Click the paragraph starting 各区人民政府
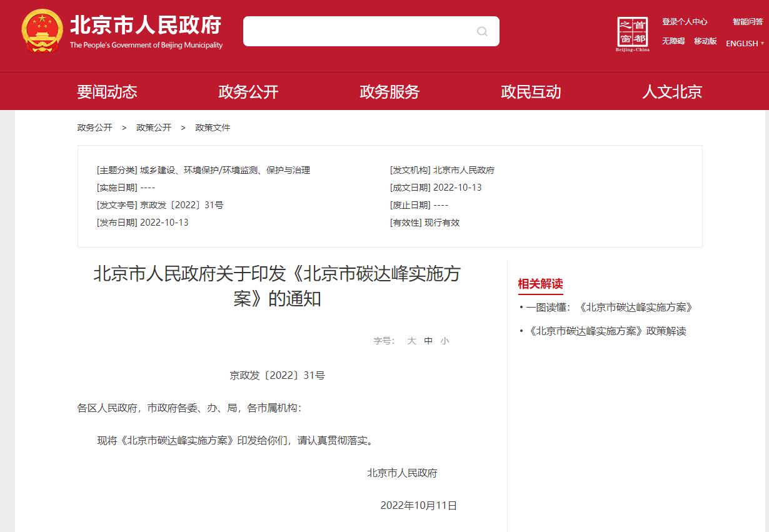Image resolution: width=769 pixels, height=532 pixels. pos(189,408)
